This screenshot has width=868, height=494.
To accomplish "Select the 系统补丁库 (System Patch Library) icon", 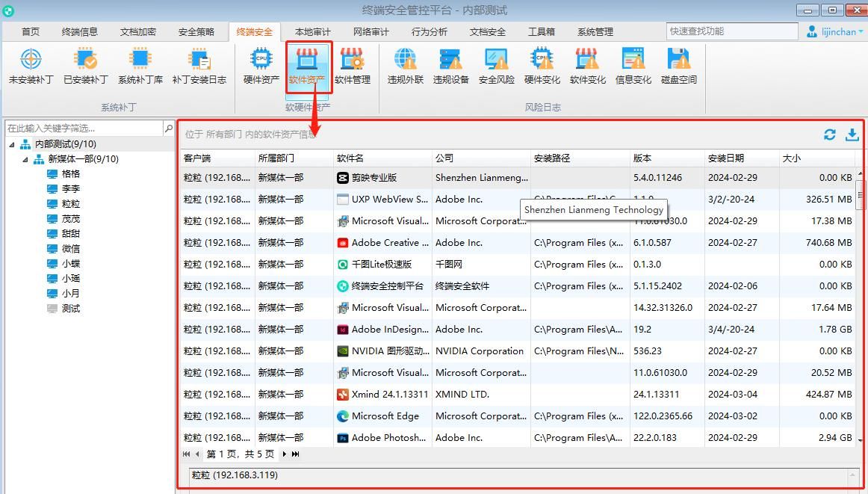I will click(139, 67).
